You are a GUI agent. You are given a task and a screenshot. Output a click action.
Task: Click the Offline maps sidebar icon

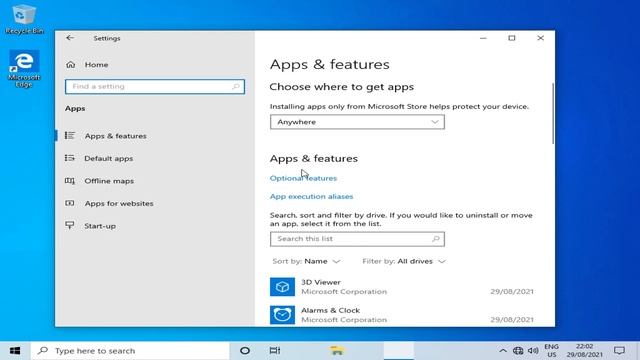pos(70,180)
